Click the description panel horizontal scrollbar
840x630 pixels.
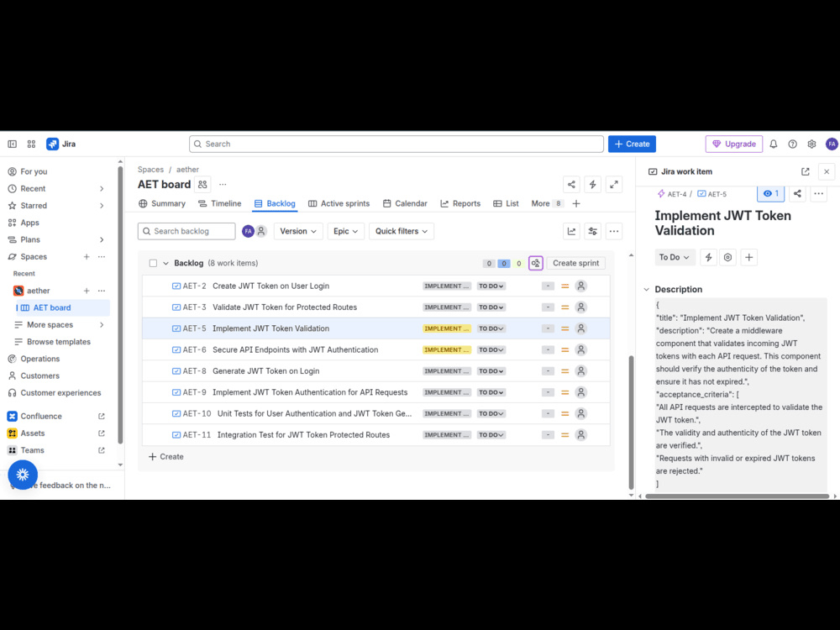(x=738, y=496)
